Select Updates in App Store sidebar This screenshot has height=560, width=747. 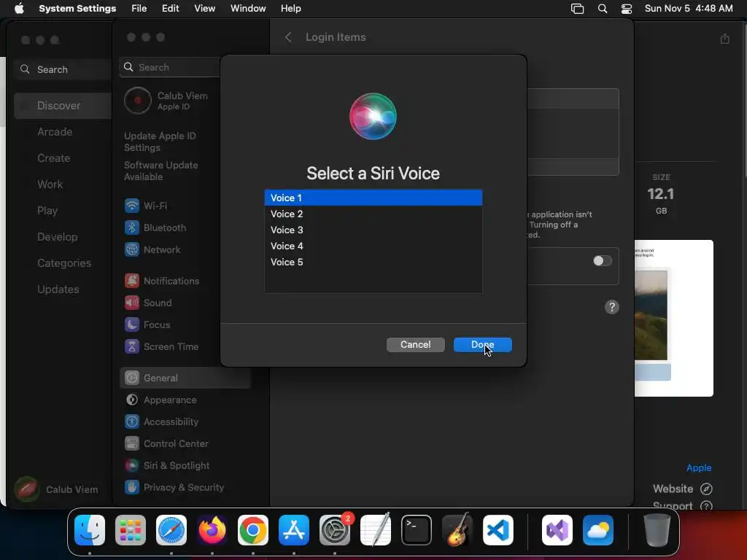point(58,289)
